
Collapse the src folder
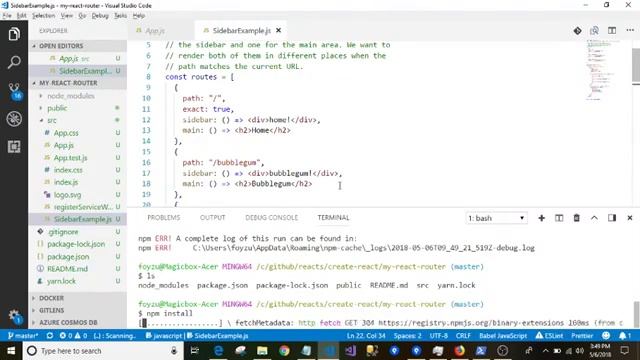tap(52, 120)
